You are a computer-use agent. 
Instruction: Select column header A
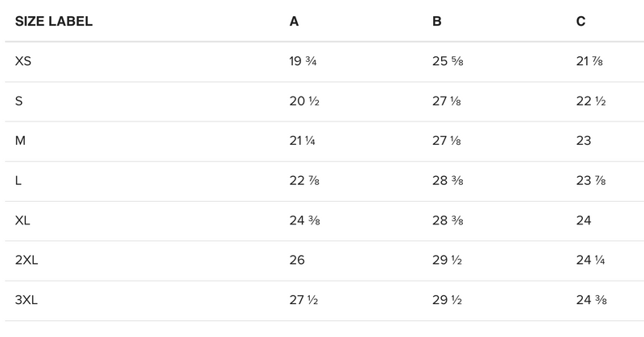click(294, 22)
